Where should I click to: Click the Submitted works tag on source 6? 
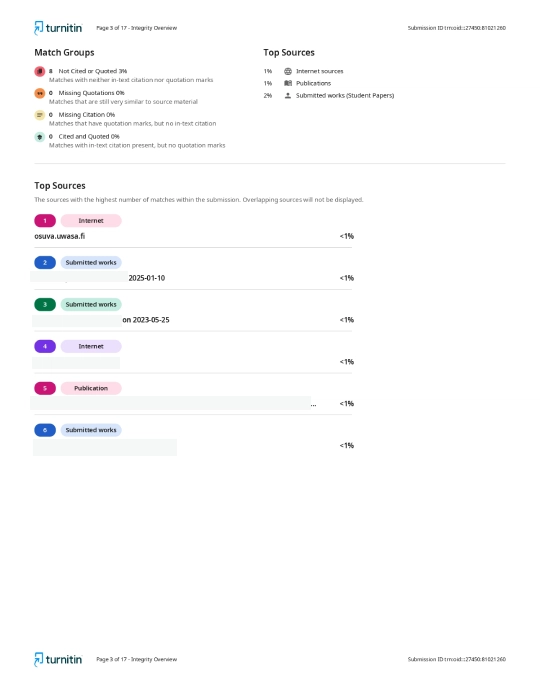[91, 430]
